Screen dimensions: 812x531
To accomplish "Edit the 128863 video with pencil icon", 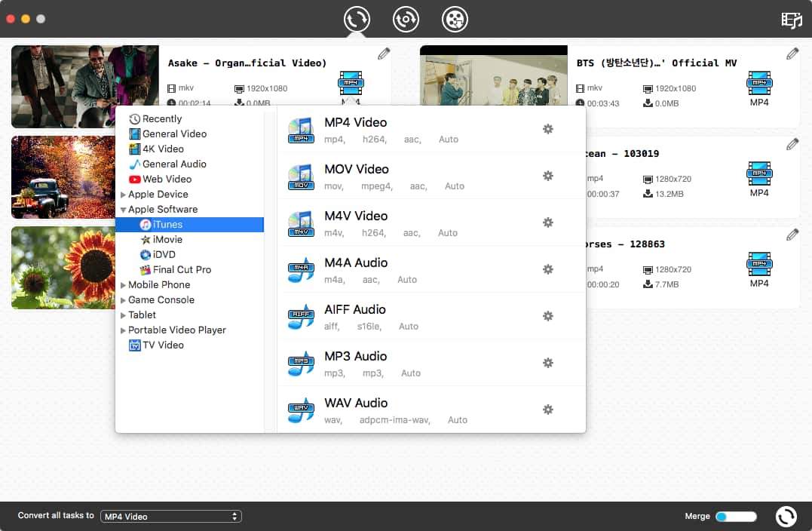I will pos(792,235).
